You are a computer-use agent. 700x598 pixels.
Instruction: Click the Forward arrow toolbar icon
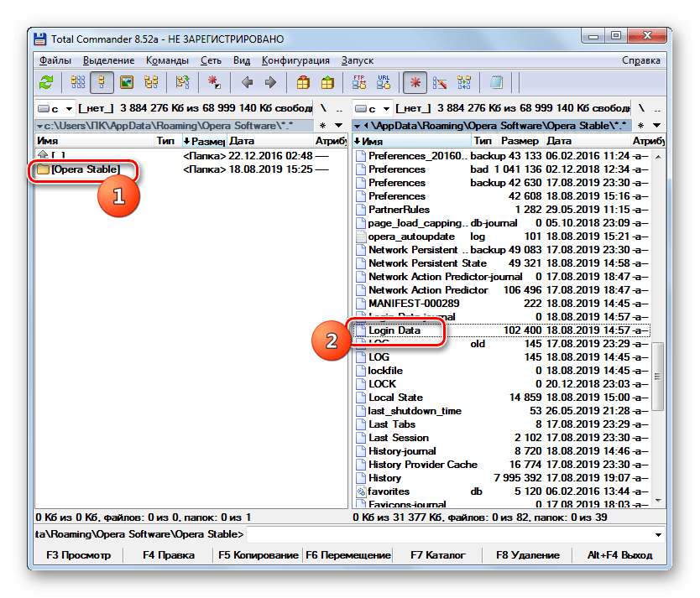pyautogui.click(x=270, y=82)
